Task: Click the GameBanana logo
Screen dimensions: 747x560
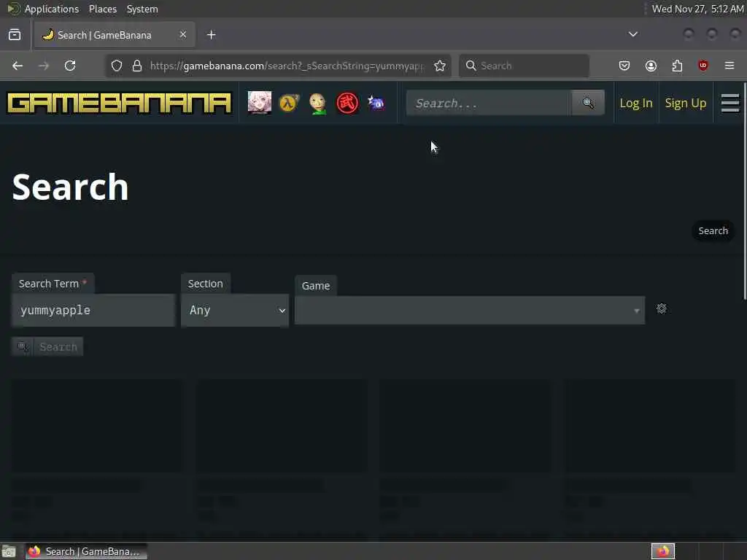Action: coord(120,104)
